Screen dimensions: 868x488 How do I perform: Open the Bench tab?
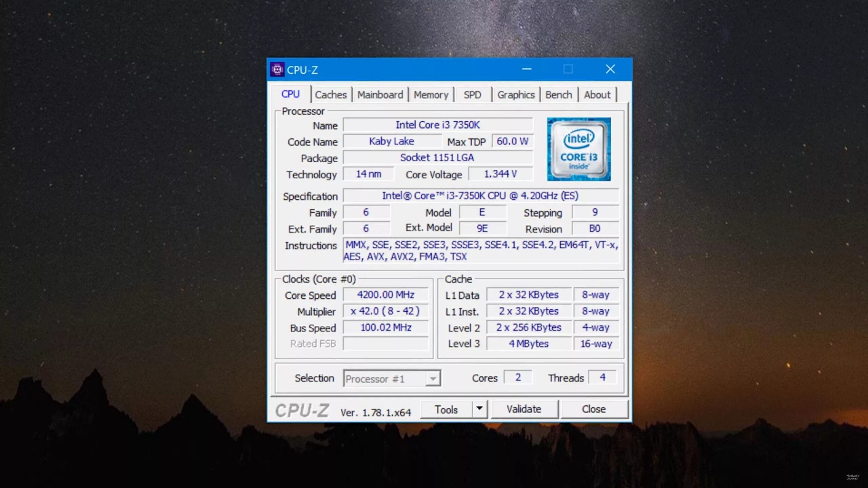[558, 95]
